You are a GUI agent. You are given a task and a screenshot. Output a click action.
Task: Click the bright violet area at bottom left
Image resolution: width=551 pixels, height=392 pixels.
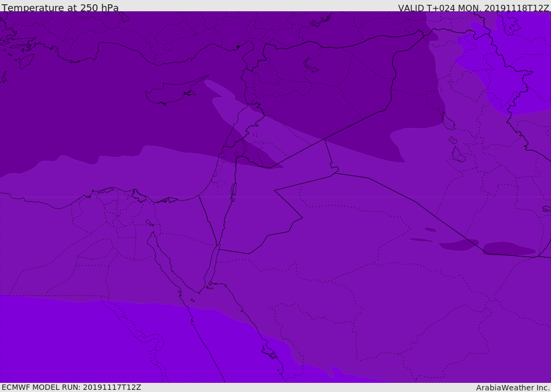point(81,339)
